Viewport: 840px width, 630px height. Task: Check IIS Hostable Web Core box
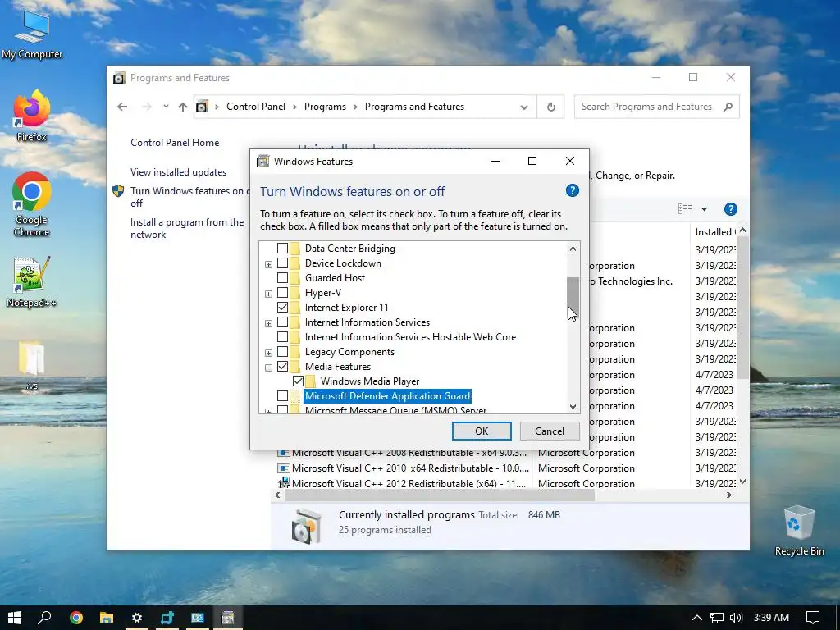tap(282, 337)
